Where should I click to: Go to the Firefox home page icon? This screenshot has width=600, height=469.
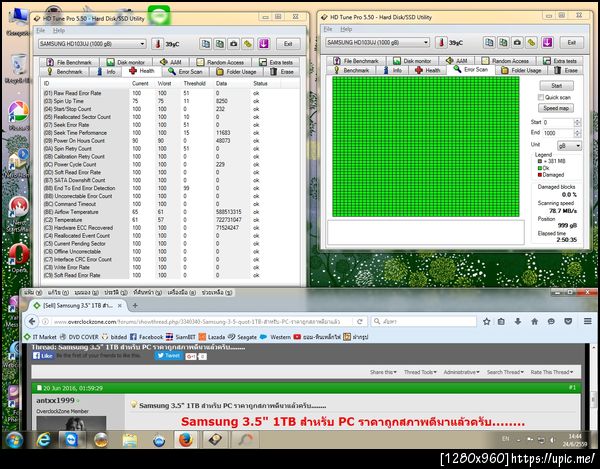[x=535, y=321]
